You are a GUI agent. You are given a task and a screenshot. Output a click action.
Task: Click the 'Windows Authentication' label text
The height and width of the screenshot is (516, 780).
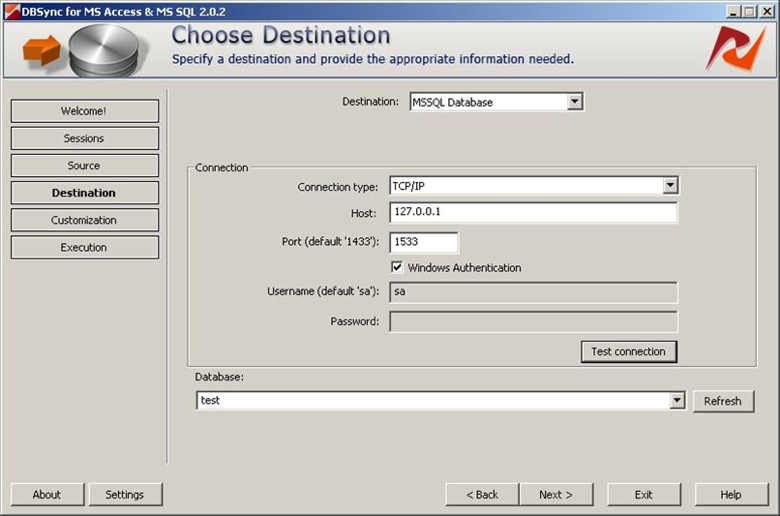tap(465, 268)
